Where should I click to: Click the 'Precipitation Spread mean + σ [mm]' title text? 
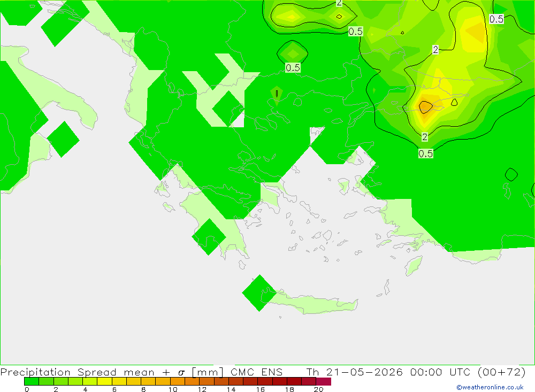click(x=112, y=372)
